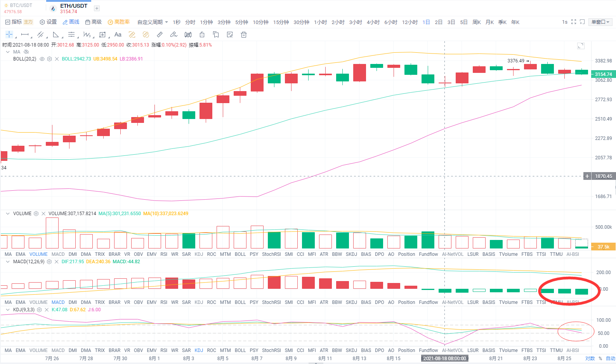Choose StochRSI in the KDJ pane indicator row
This screenshot has height=364, width=616.
(x=271, y=350)
